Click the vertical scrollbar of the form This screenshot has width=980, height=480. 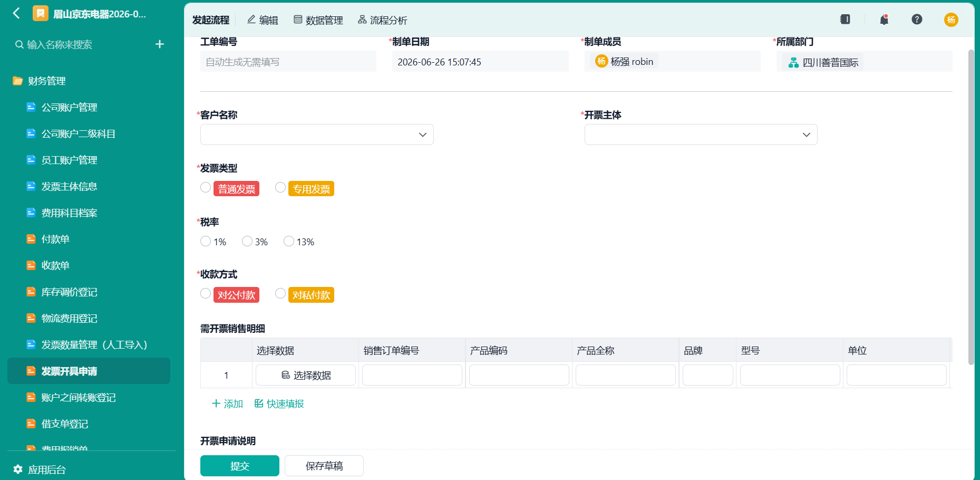tap(971, 207)
